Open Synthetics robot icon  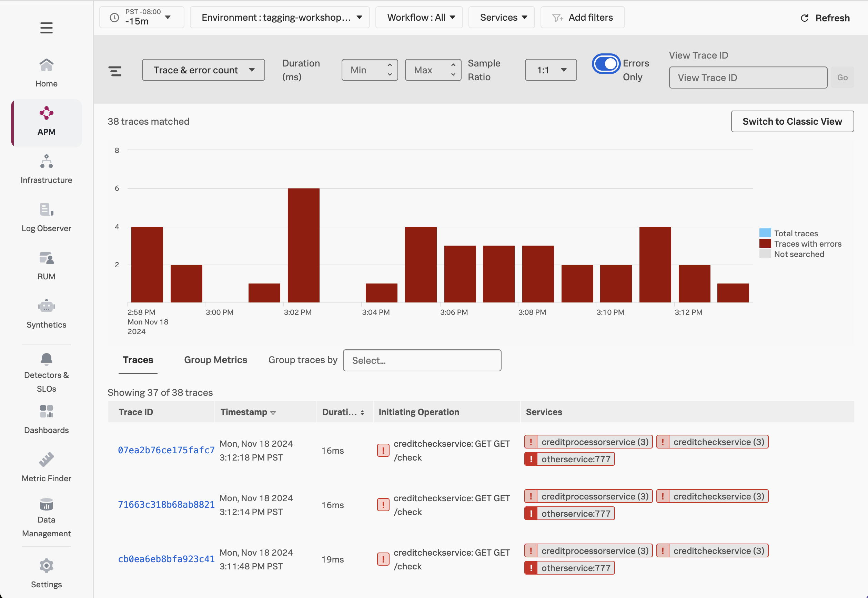(x=46, y=306)
